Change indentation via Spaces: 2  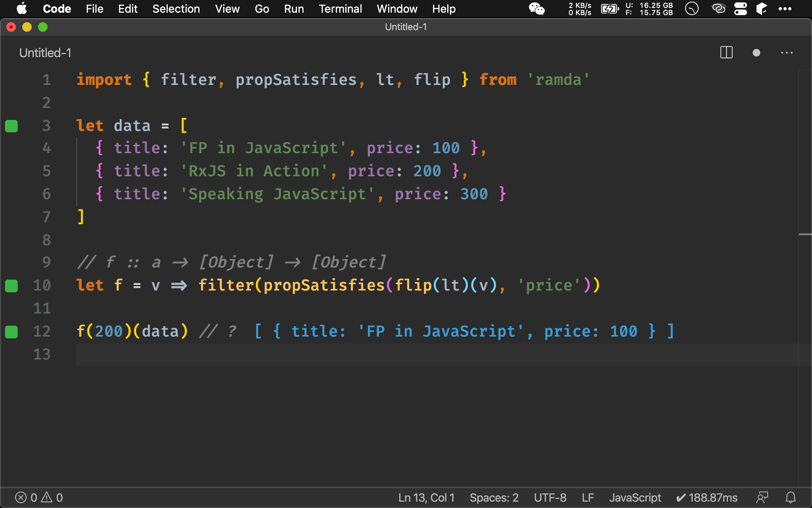tap(494, 497)
